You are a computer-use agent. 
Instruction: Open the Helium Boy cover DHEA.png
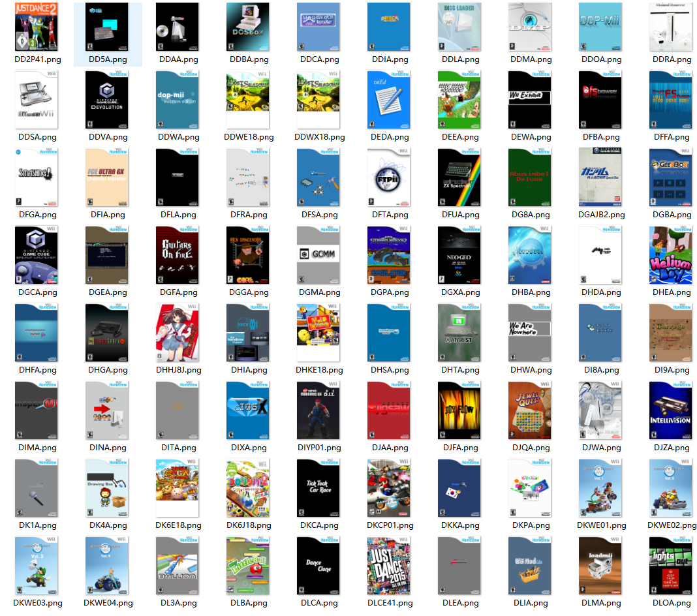click(x=671, y=254)
